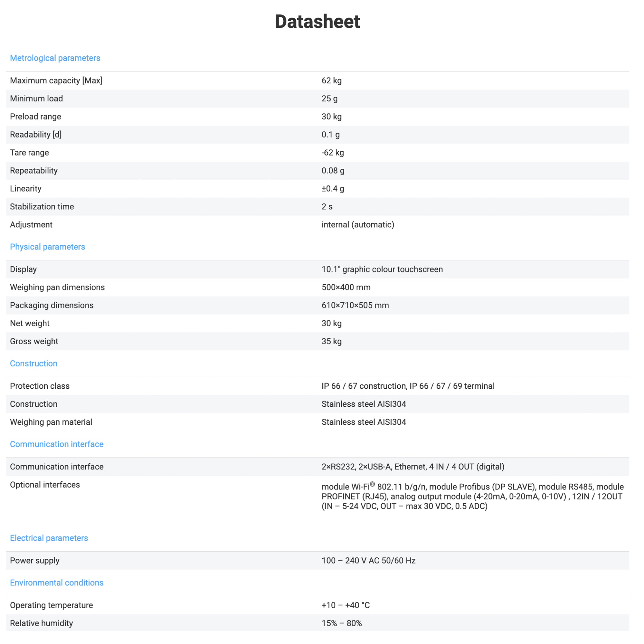This screenshot has height=644, width=644.
Task: Click the Metrological parameters section heading
Action: pos(55,58)
